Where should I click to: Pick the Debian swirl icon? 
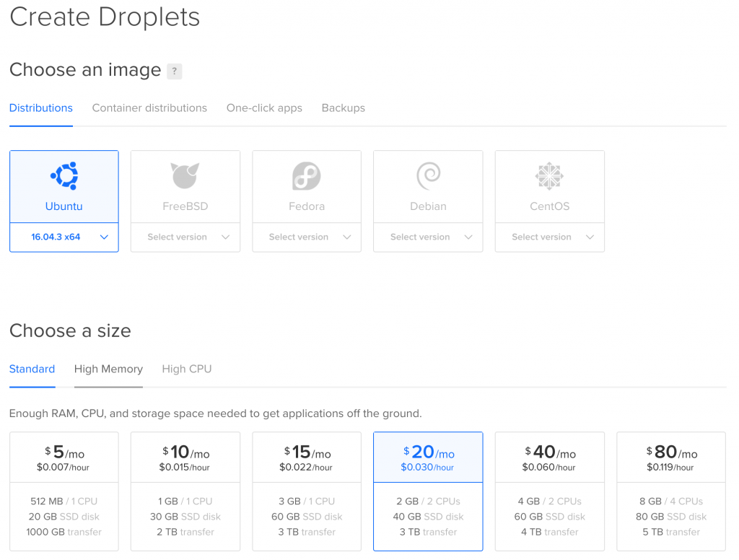coord(428,175)
